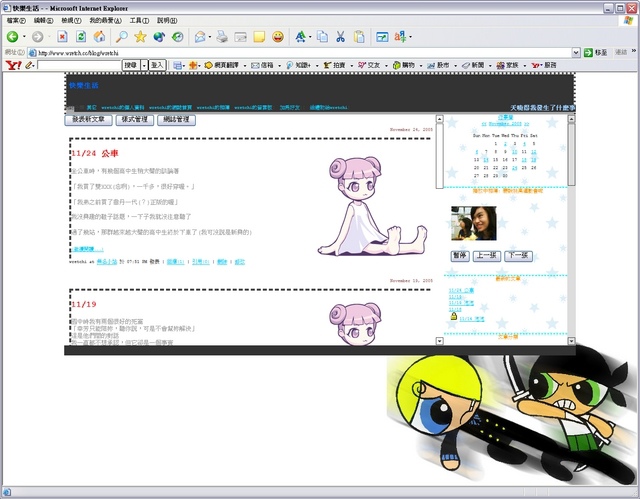Image resolution: width=640 pixels, height=499 pixels.
Task: Click the 新聞 Yahoo toolbar item
Action: (473, 65)
